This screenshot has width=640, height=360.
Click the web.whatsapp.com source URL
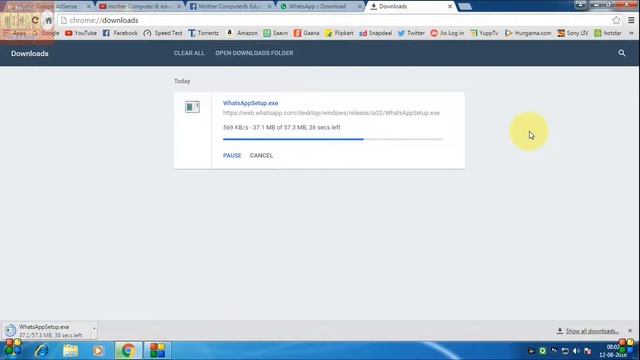pyautogui.click(x=331, y=113)
